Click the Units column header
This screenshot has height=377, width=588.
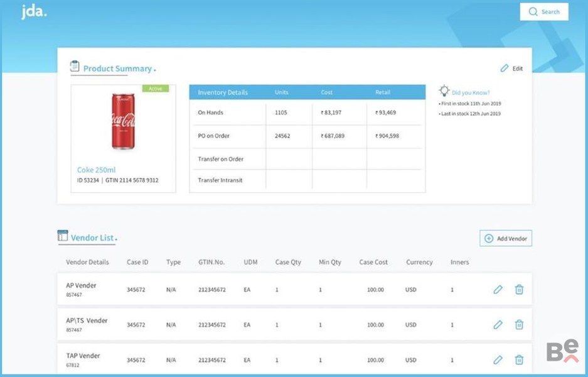pos(282,92)
